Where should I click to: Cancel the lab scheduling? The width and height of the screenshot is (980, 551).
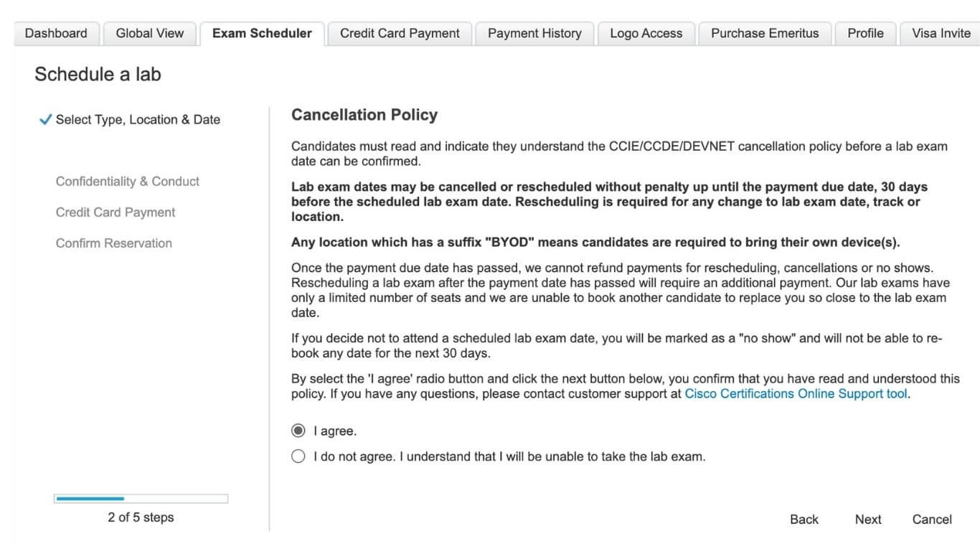click(932, 519)
